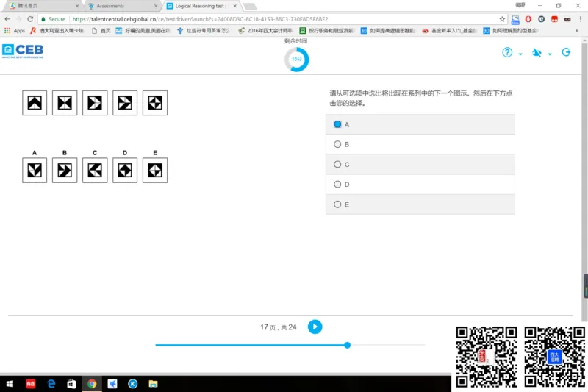Click the page progress slider handle
Image resolution: width=588 pixels, height=392 pixels.
(x=347, y=345)
